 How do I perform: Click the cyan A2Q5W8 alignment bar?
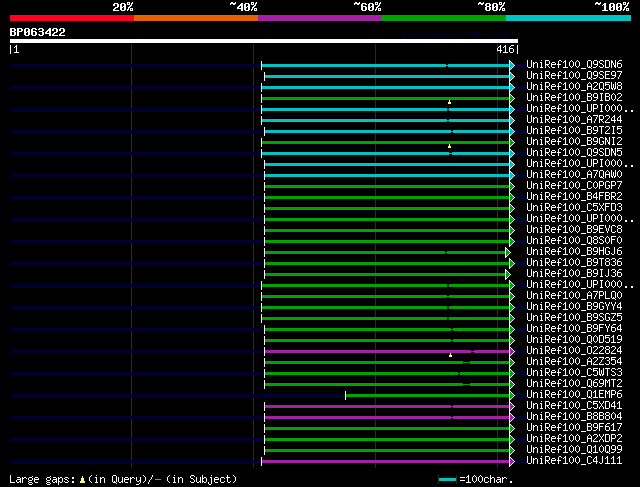point(385,87)
